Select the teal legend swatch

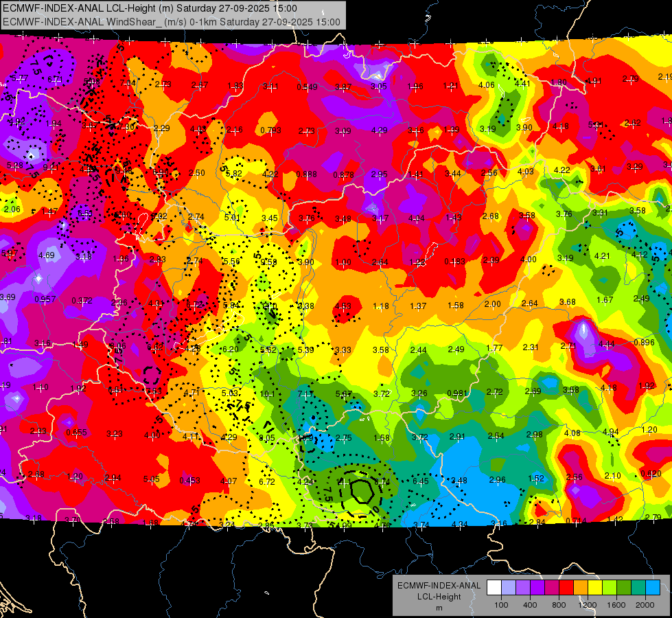638,588
